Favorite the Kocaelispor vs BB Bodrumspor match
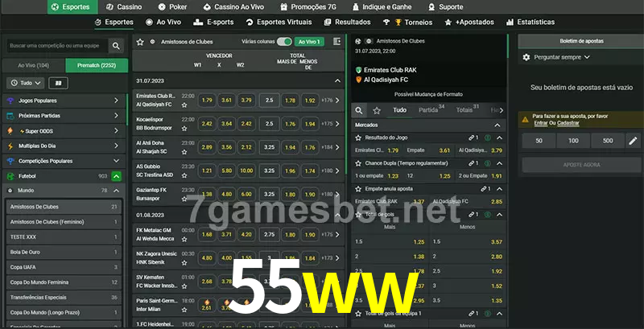 pyautogui.click(x=184, y=129)
